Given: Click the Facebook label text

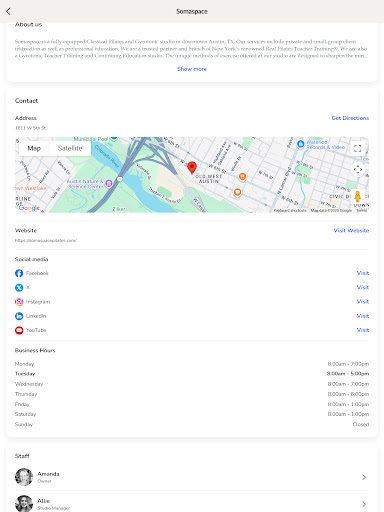Looking at the screenshot, I should pyautogui.click(x=37, y=273).
